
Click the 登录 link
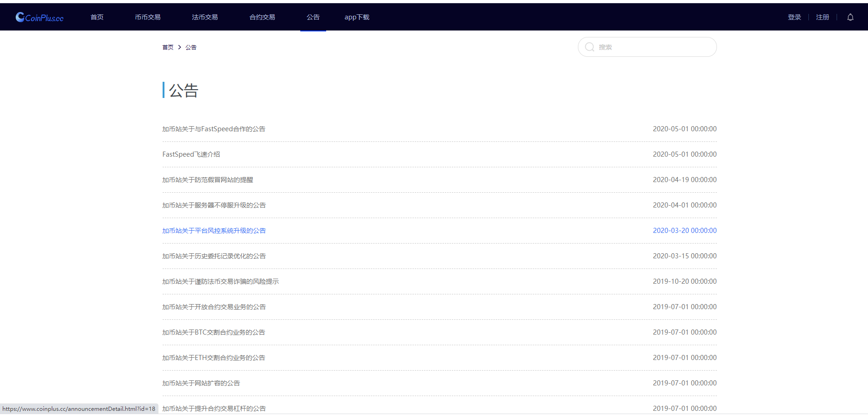tap(795, 17)
